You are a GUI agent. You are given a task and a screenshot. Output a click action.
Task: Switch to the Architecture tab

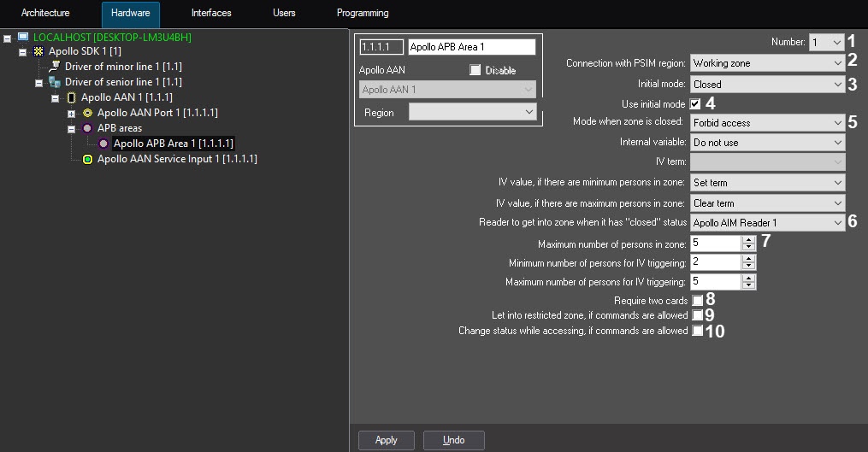45,13
